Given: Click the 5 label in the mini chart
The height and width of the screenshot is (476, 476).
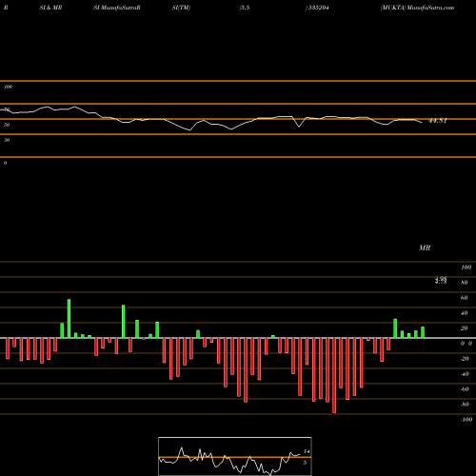Looking at the screenshot, I should coord(305,463).
